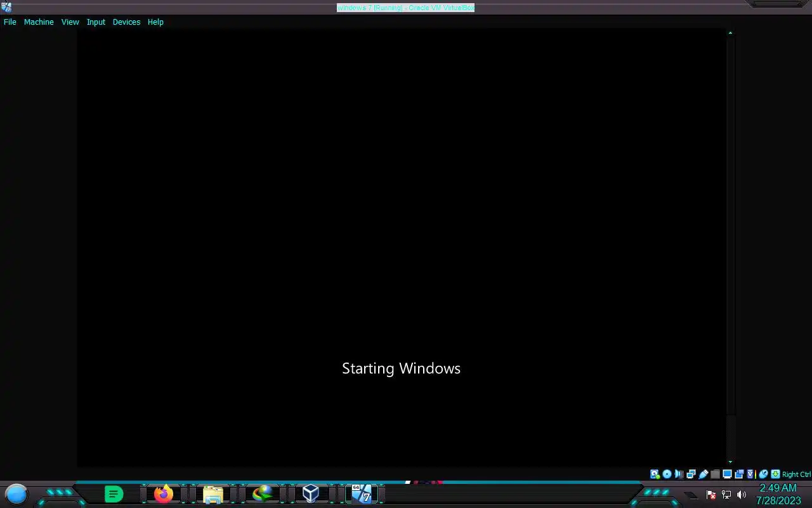Click the USB devices status icon
812x508 pixels.
(703, 474)
